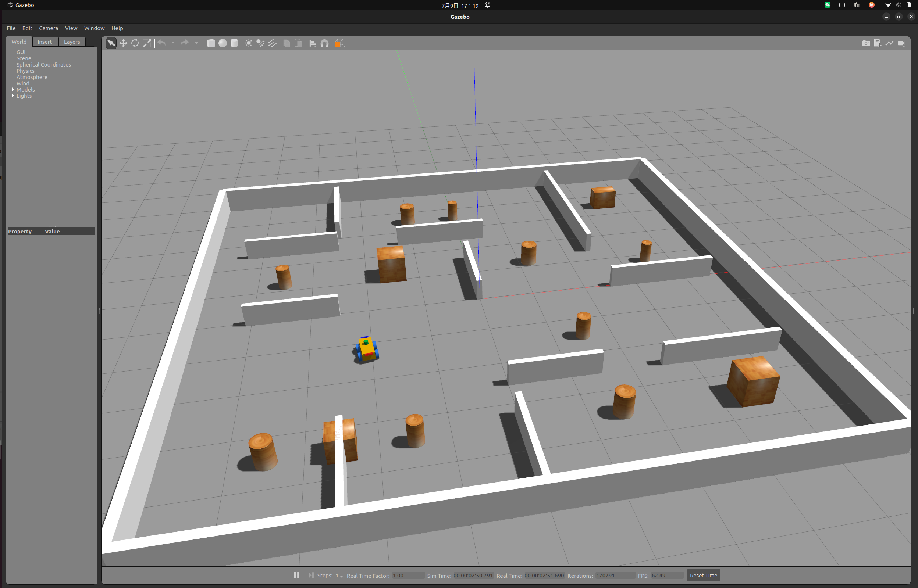Add a directional light

tap(272, 43)
